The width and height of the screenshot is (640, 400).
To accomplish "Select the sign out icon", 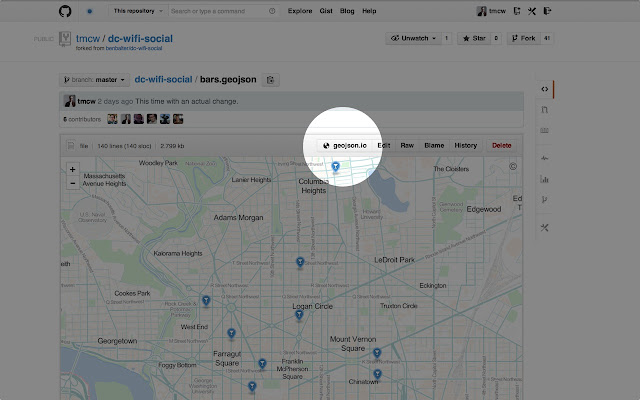I will (547, 11).
